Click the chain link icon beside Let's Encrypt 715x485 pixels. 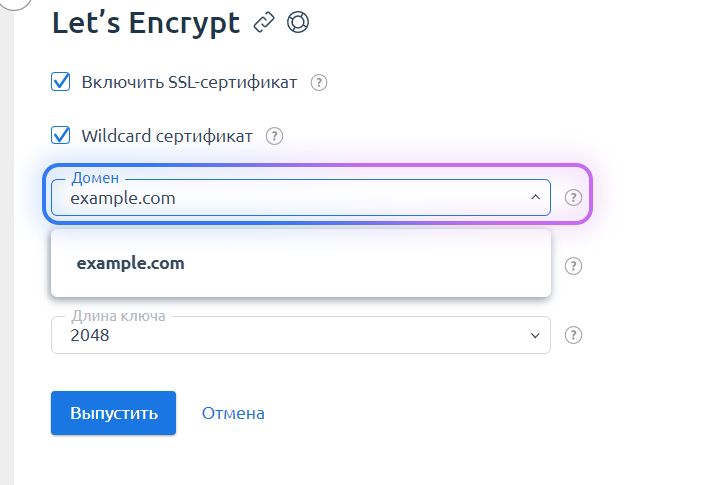pyautogui.click(x=264, y=22)
